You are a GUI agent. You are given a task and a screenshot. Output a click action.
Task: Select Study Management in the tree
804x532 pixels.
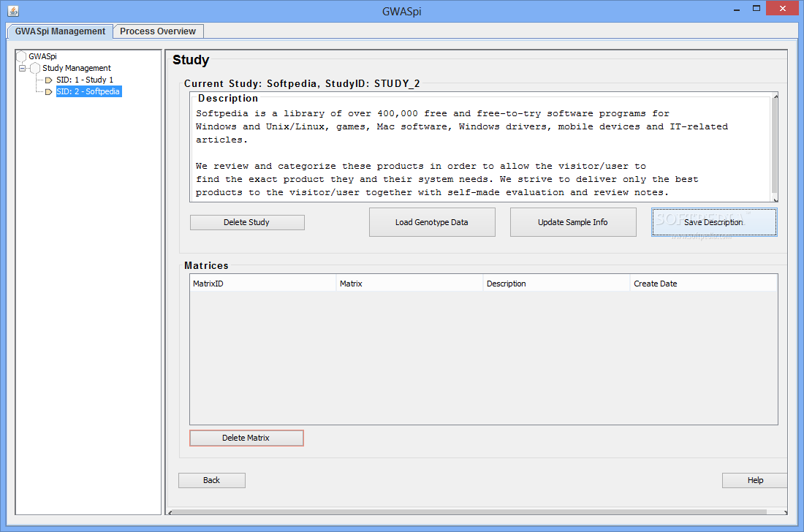pyautogui.click(x=77, y=68)
